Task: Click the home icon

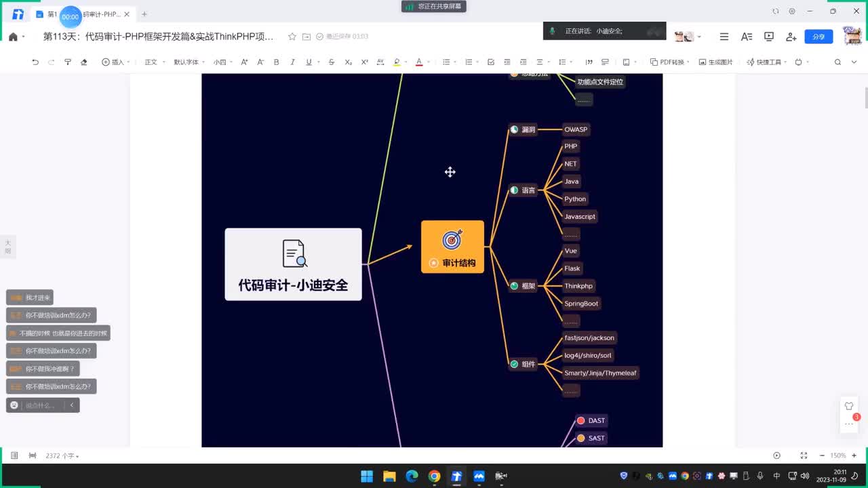Action: (13, 37)
